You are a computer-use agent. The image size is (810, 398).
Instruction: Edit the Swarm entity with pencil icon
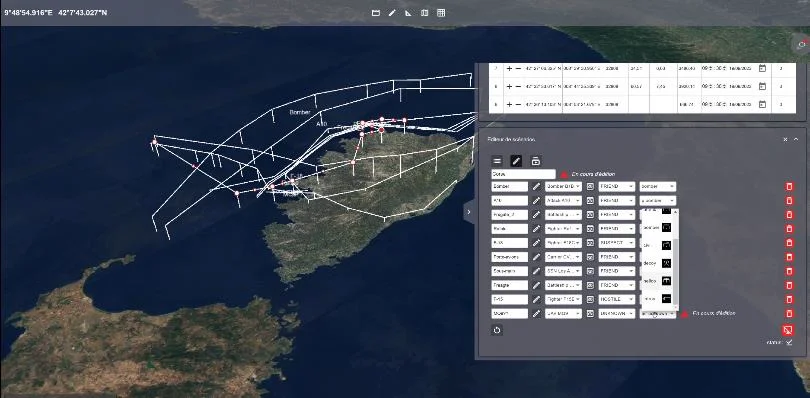pos(536,313)
